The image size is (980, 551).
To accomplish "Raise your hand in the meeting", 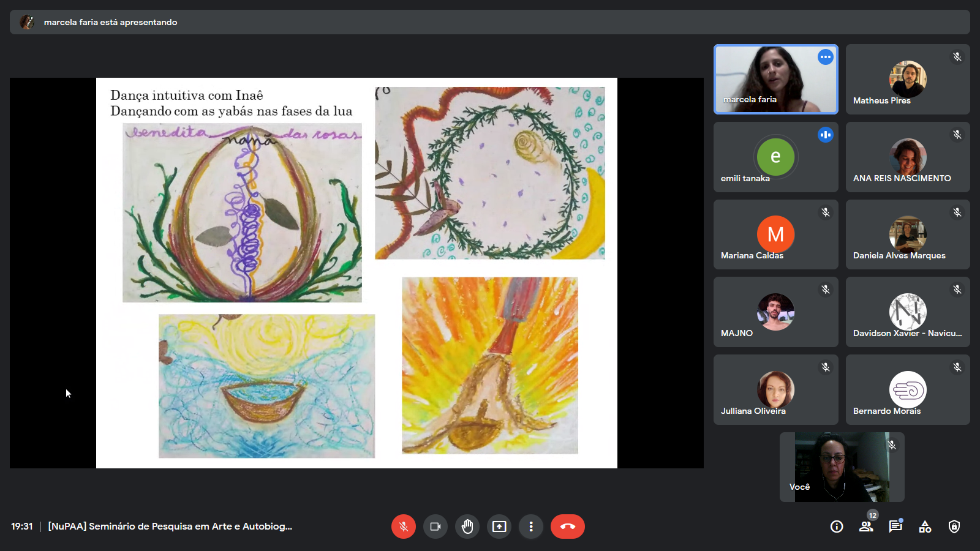I will [467, 527].
